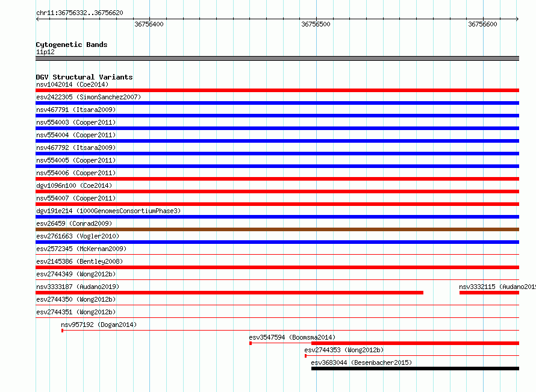Open dgv1096n100 (Coe2014) variant
This screenshot has height=392, width=536.
pos(74,185)
